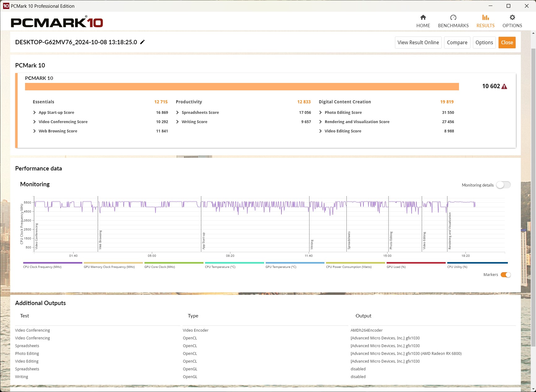Click the App Start-up marker in chart
This screenshot has width=536, height=392.
[204, 241]
